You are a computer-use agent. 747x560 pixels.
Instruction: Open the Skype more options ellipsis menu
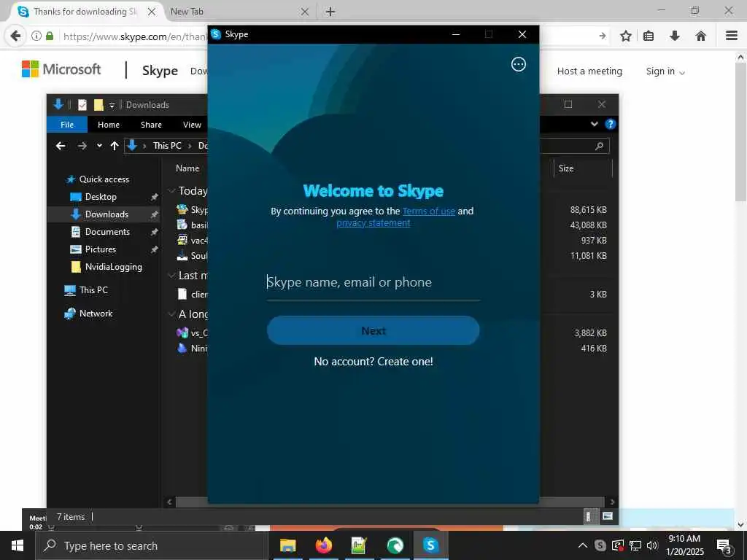pos(519,64)
